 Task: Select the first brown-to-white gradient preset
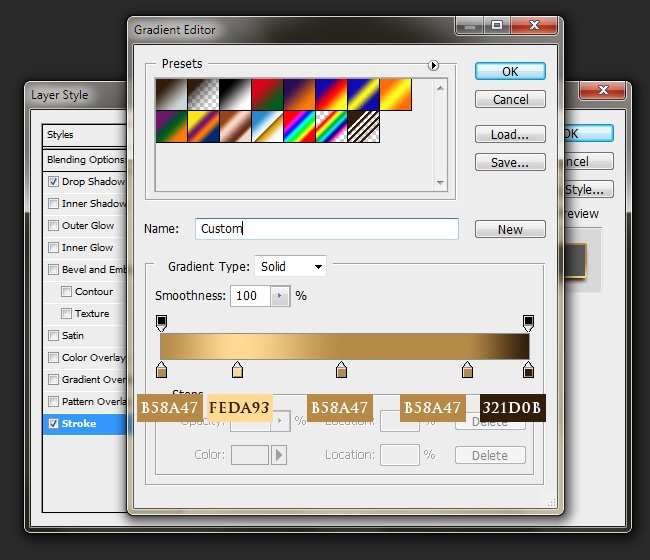[x=171, y=95]
